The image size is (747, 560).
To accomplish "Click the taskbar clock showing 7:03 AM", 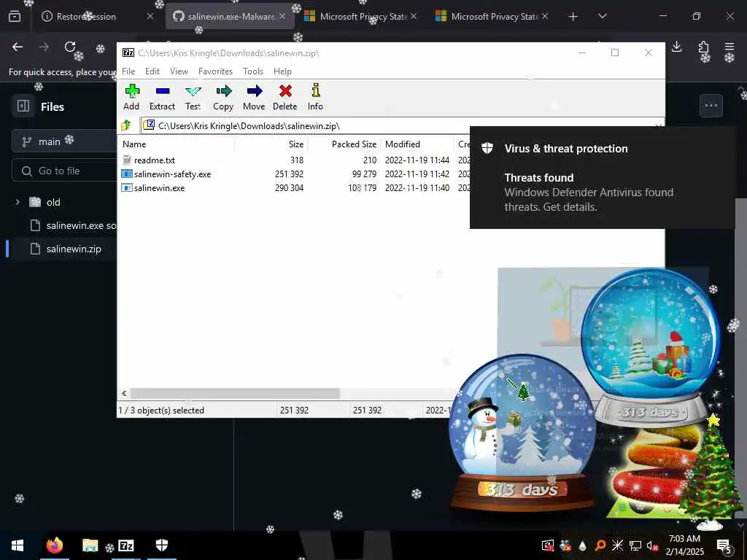I will coord(684,545).
